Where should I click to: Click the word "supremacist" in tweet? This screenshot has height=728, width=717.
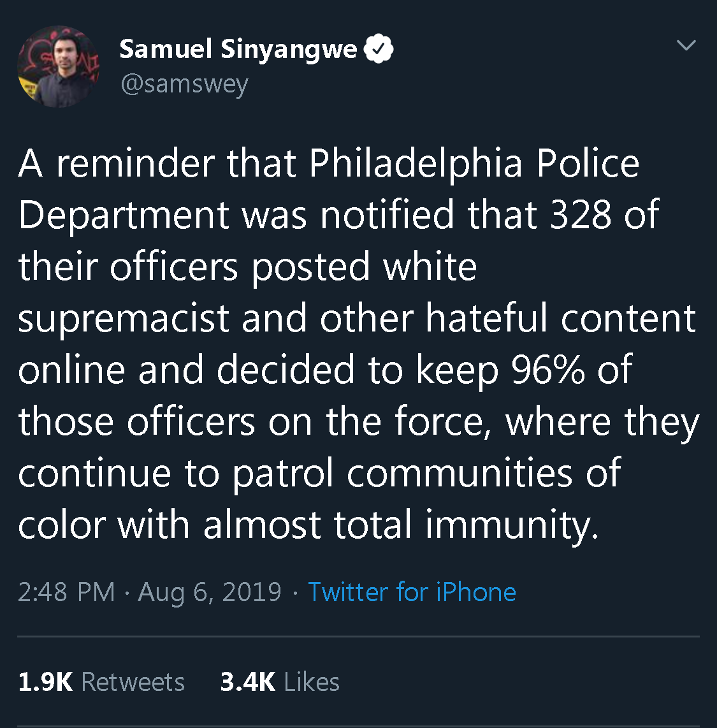pos(124,319)
